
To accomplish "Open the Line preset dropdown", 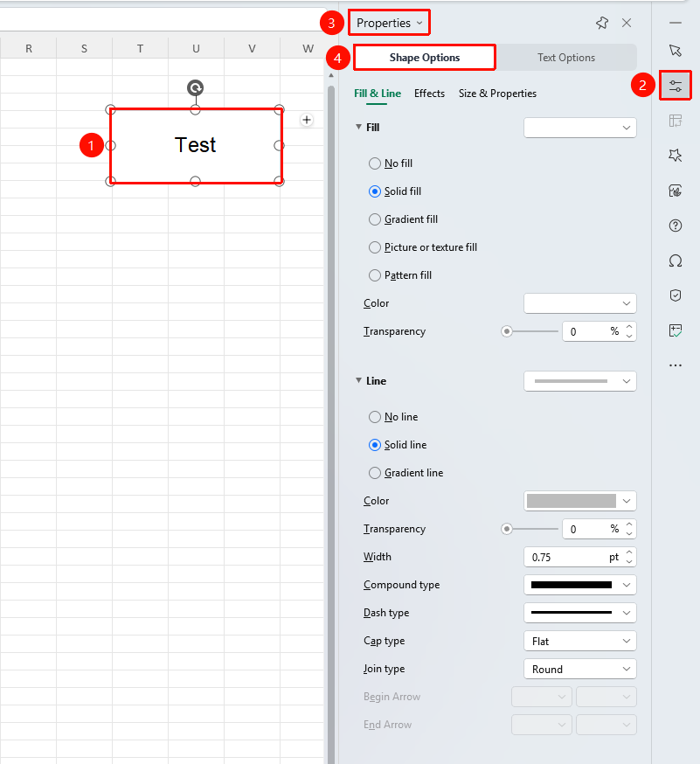I will click(580, 381).
